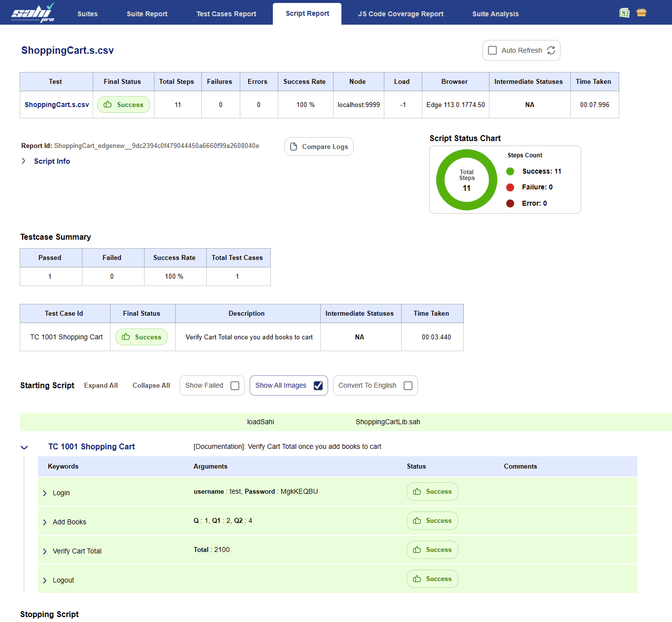Screen dimensions: 672x622
Task: Expand the Script Info section
Action: click(24, 161)
